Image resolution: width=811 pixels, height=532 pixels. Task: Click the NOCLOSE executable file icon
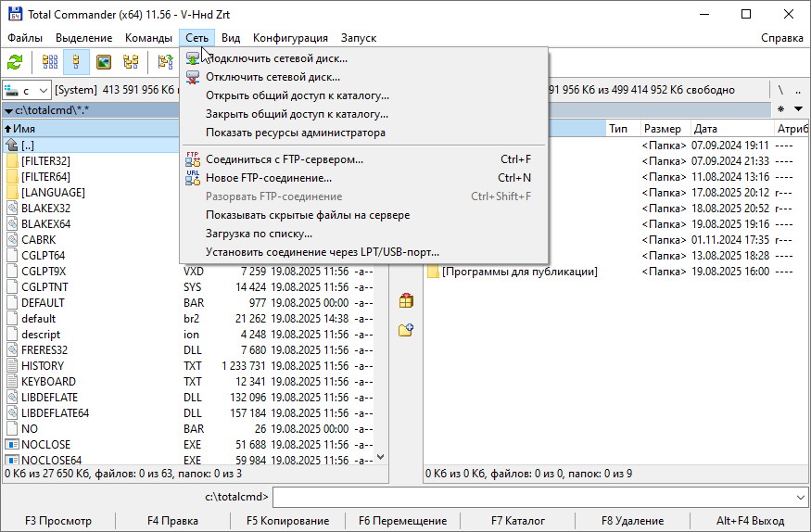point(12,445)
